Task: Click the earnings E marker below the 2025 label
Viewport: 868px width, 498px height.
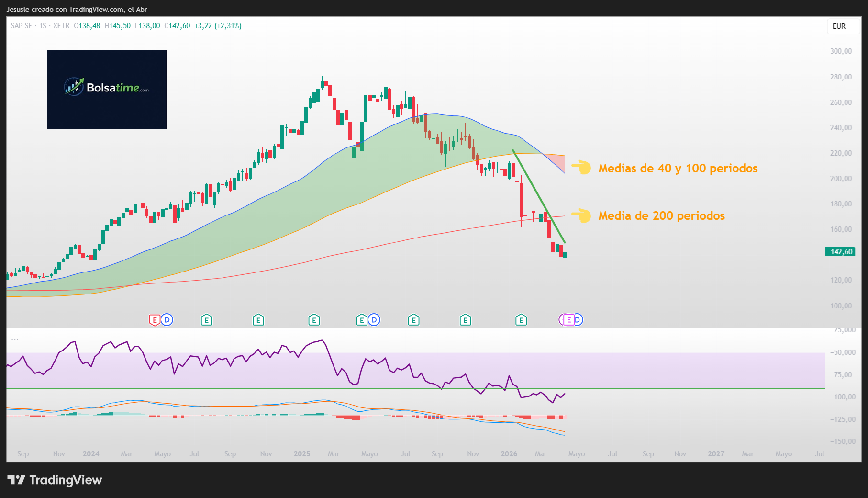Action: coord(314,319)
